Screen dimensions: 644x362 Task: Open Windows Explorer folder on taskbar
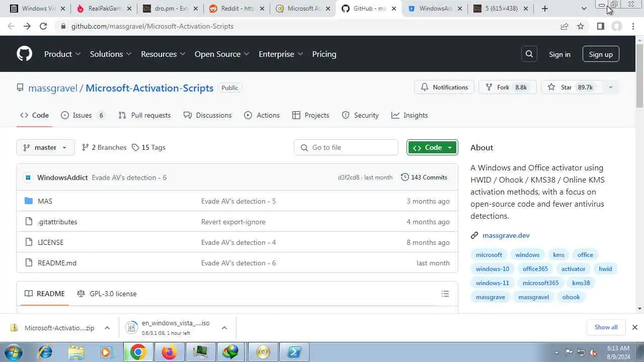76,352
